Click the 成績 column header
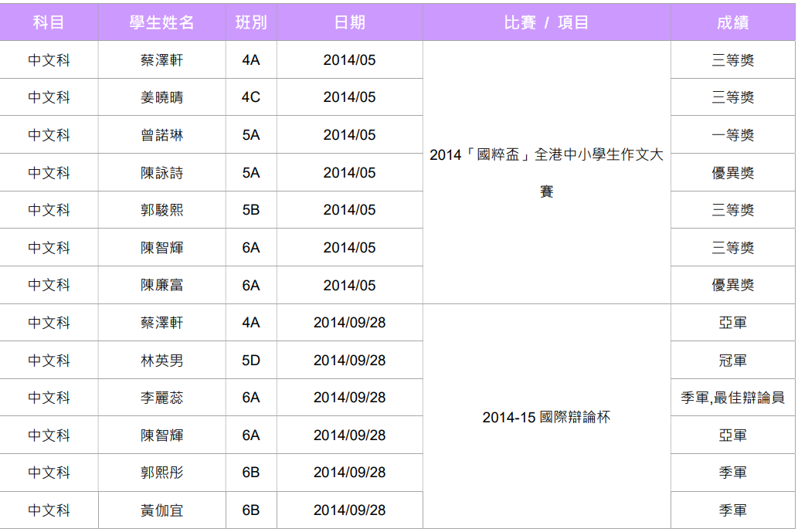Viewport: 798px width, 532px height. (732, 22)
